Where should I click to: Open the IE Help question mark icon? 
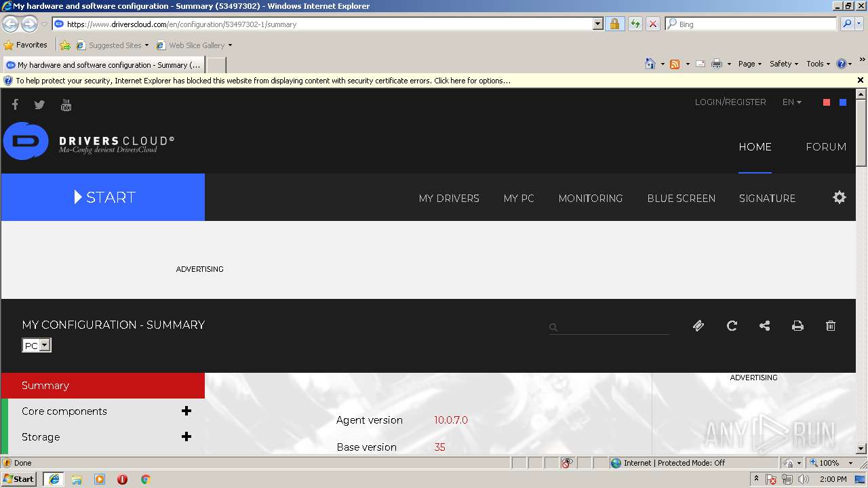click(842, 64)
